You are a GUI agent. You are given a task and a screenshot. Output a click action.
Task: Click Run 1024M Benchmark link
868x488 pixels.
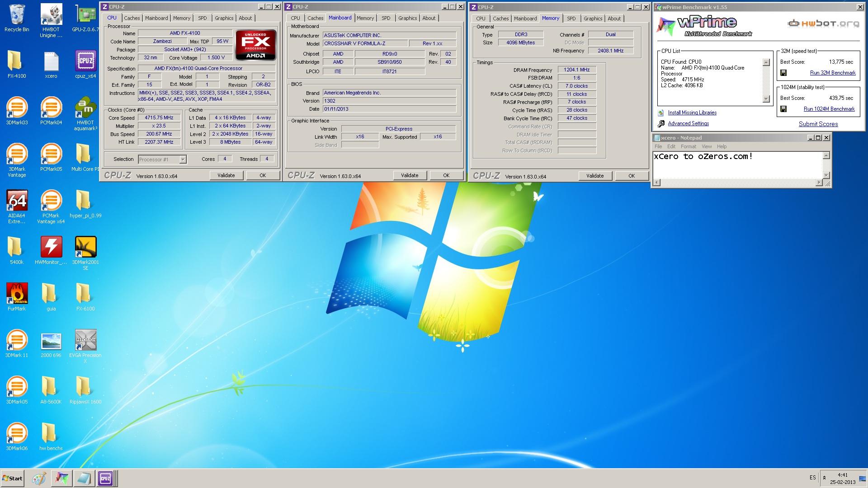click(x=829, y=109)
